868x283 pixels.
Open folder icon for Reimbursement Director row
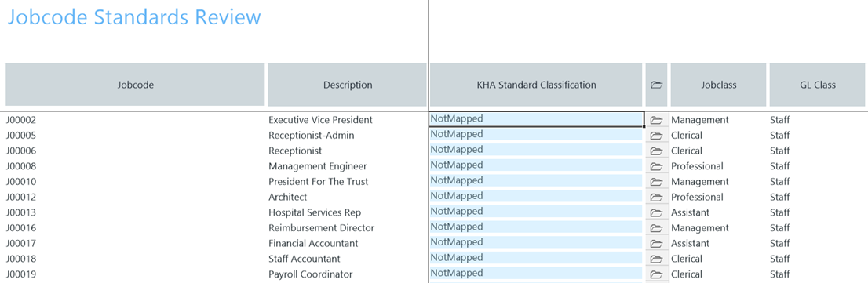coord(656,228)
